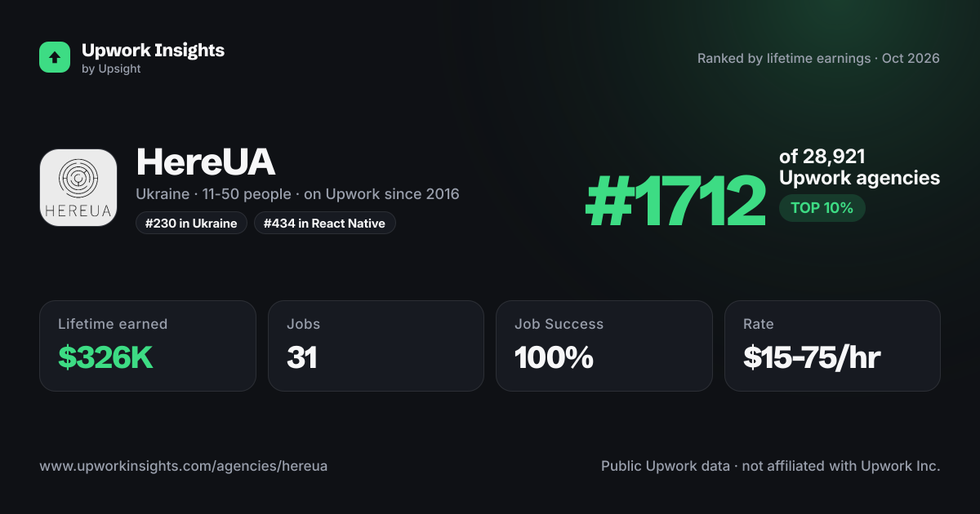
Task: Open the Jobs 31 stat card
Action: coord(376,346)
